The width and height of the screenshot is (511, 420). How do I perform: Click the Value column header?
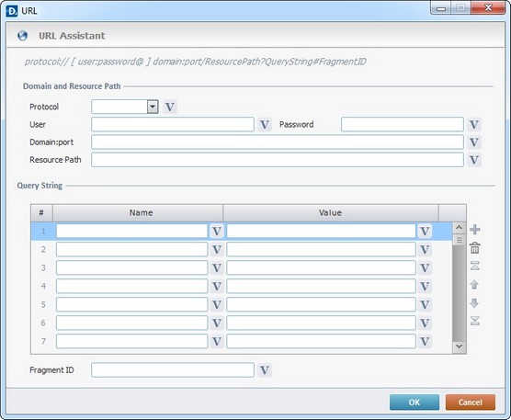click(331, 213)
